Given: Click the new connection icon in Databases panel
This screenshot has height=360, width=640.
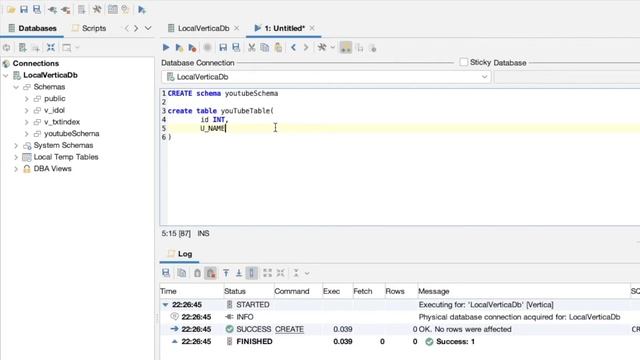Looking at the screenshot, I should (x=23, y=48).
